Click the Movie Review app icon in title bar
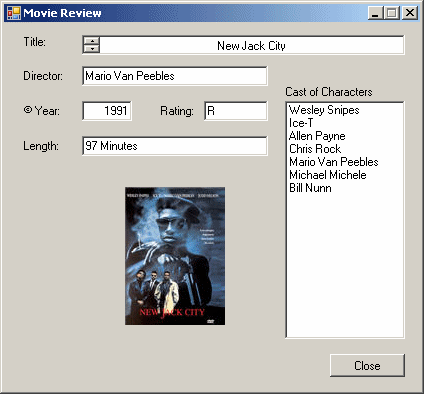The height and width of the screenshot is (394, 424). [x=14, y=13]
